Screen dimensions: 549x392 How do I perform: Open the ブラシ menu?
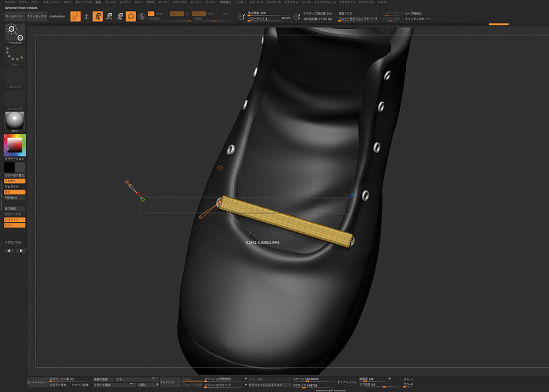pos(23,2)
